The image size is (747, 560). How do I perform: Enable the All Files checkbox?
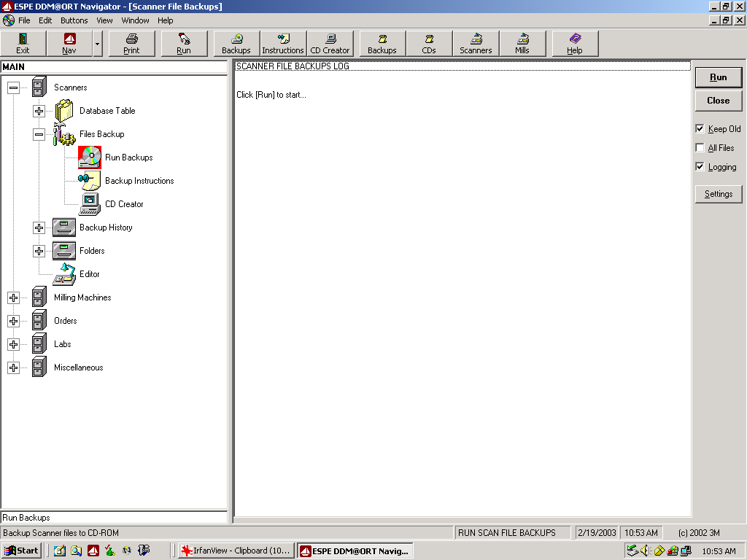coord(700,148)
